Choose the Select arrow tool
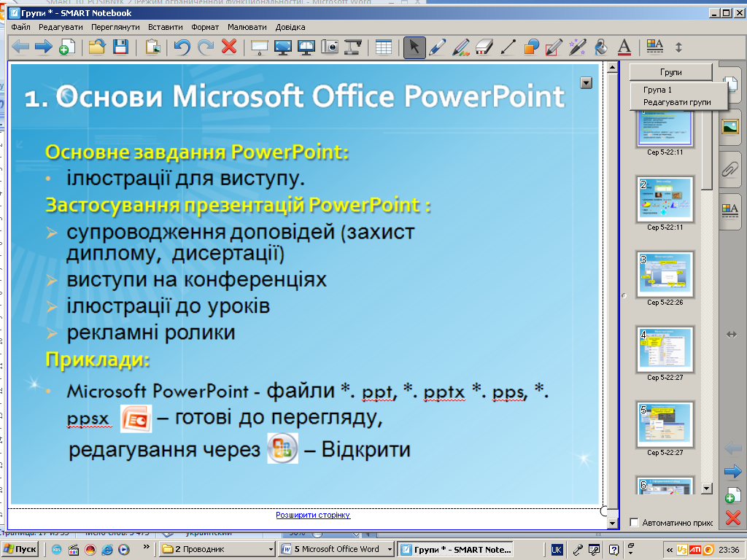Screen dimensions: 747x560 click(x=414, y=47)
